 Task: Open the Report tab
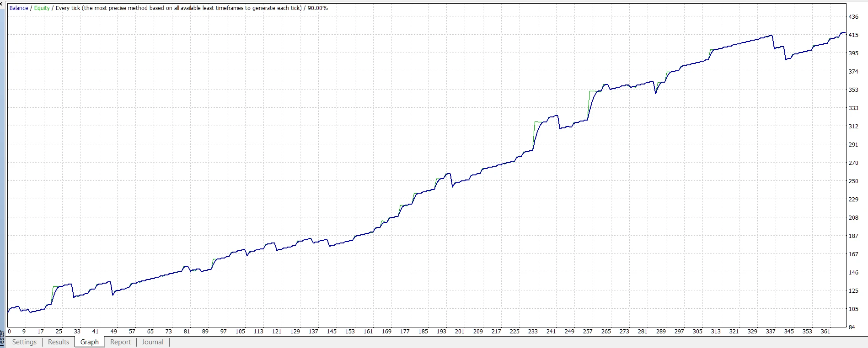point(120,342)
